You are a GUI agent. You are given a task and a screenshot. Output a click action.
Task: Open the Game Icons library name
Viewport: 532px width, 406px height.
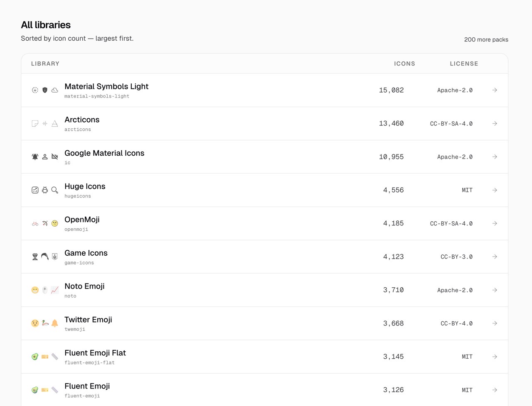coord(86,253)
